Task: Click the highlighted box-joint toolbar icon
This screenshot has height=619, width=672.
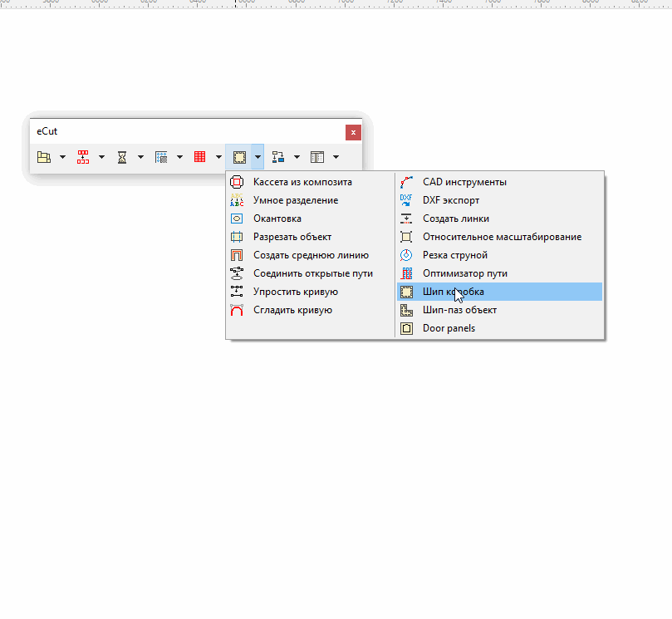Action: tap(238, 156)
